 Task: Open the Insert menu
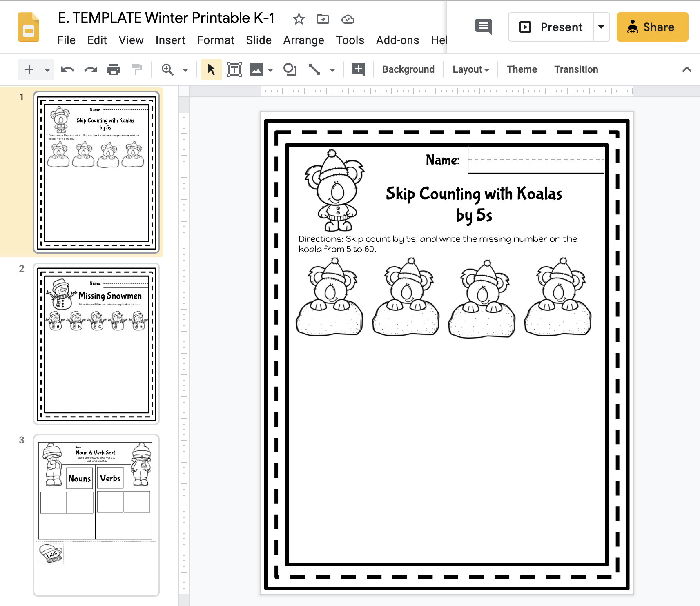(x=170, y=40)
